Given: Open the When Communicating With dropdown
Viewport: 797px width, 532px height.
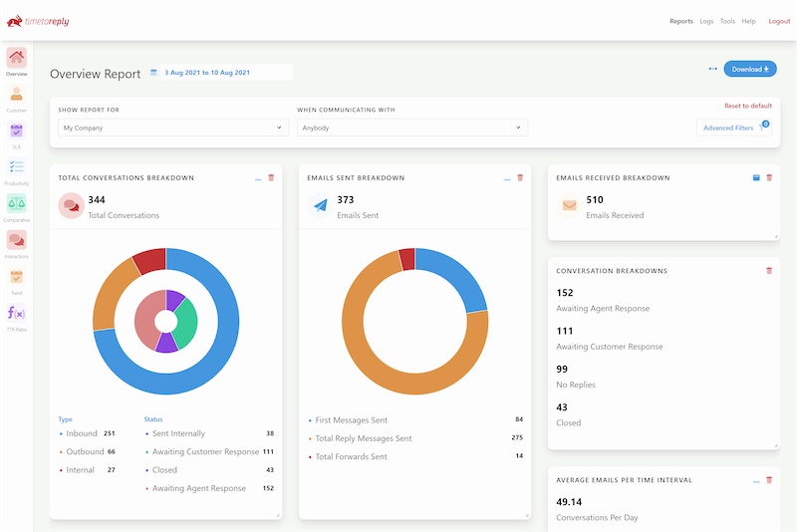Looking at the screenshot, I should [412, 128].
